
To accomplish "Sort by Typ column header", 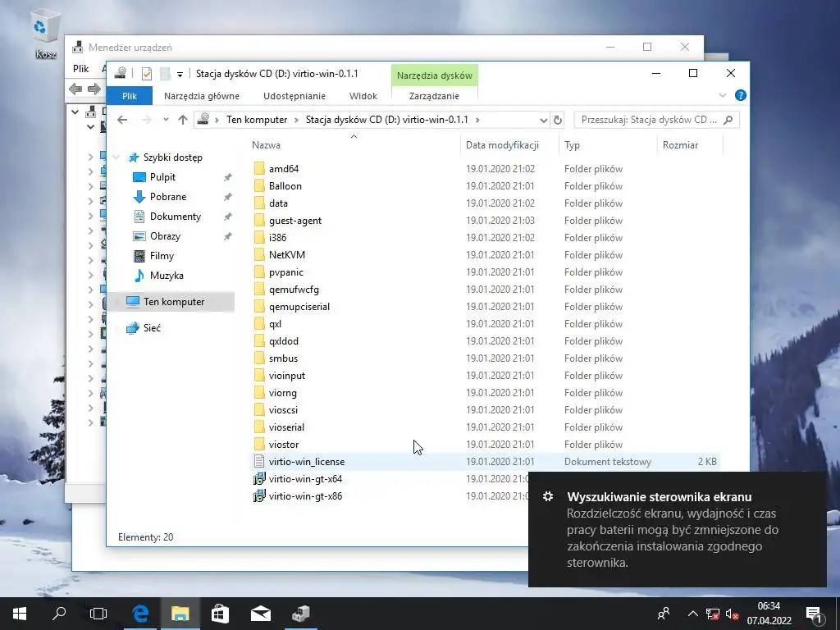I will pos(608,145).
